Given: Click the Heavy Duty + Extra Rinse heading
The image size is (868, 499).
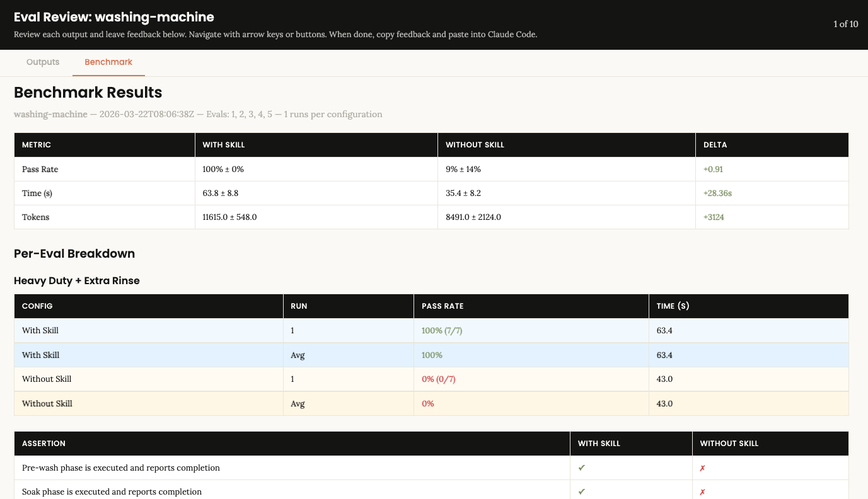Looking at the screenshot, I should tap(77, 281).
